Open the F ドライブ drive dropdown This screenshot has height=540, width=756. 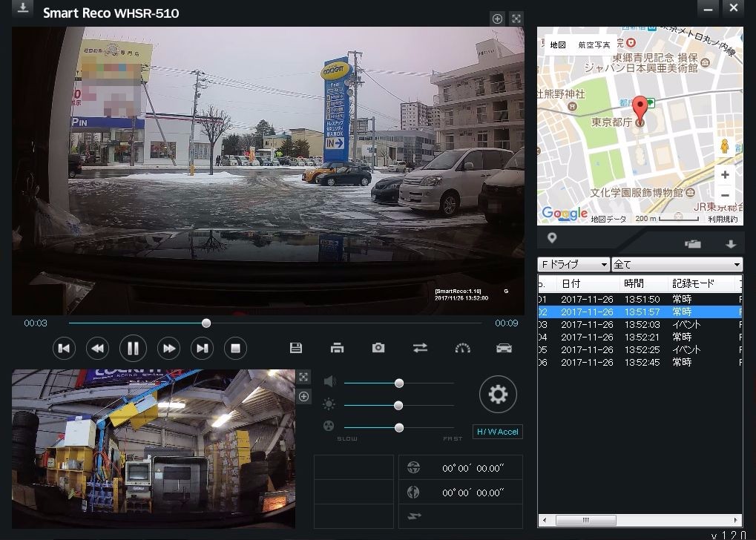(573, 265)
